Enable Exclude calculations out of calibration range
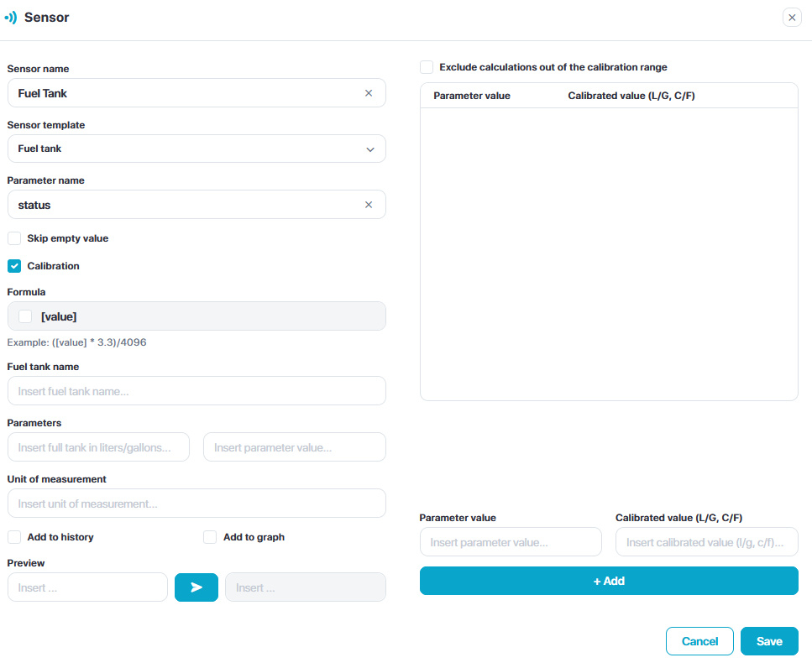The width and height of the screenshot is (812, 668). pos(427,67)
